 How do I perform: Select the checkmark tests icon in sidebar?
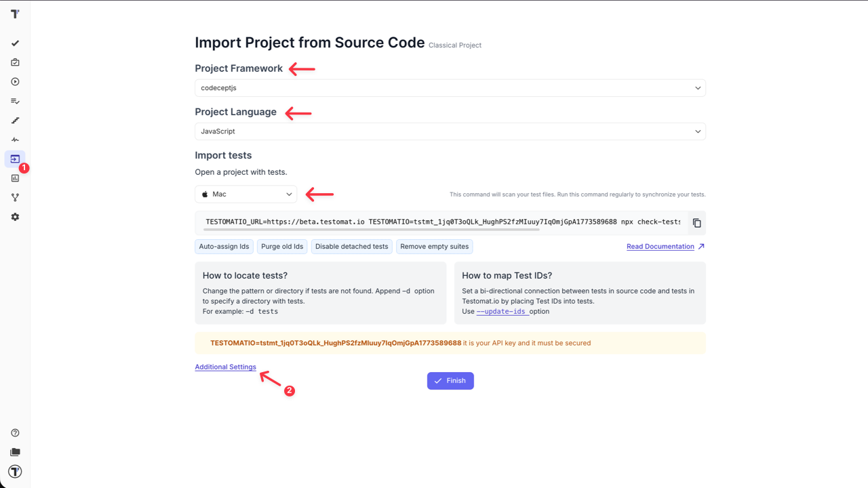click(15, 43)
